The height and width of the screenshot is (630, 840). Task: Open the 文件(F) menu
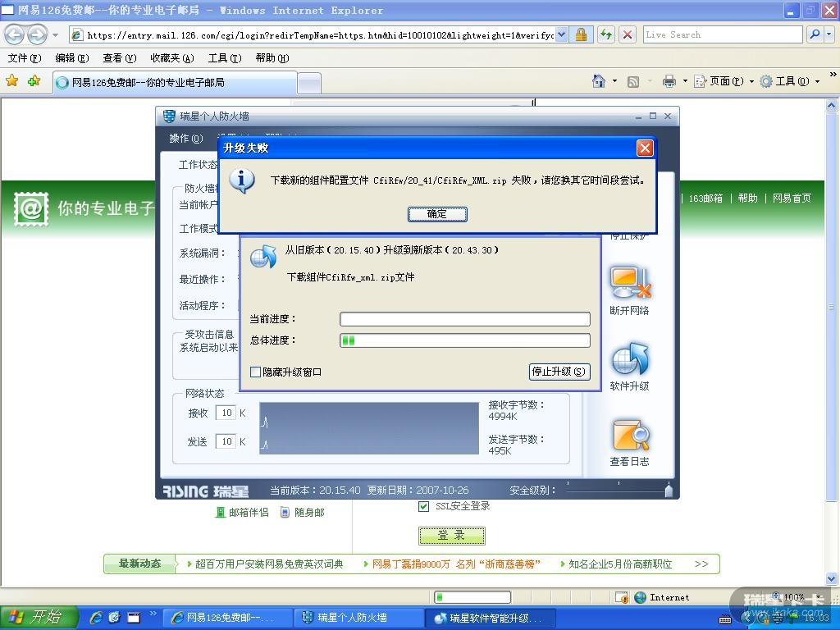(25, 58)
